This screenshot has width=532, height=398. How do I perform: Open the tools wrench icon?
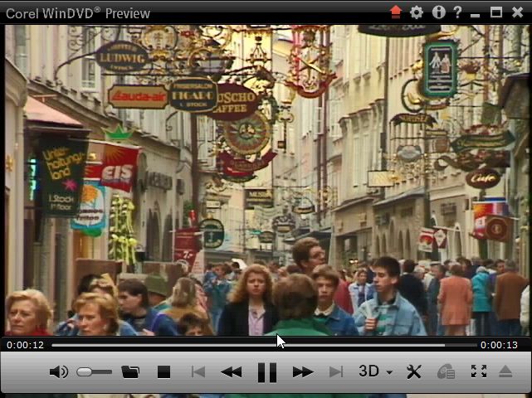414,372
